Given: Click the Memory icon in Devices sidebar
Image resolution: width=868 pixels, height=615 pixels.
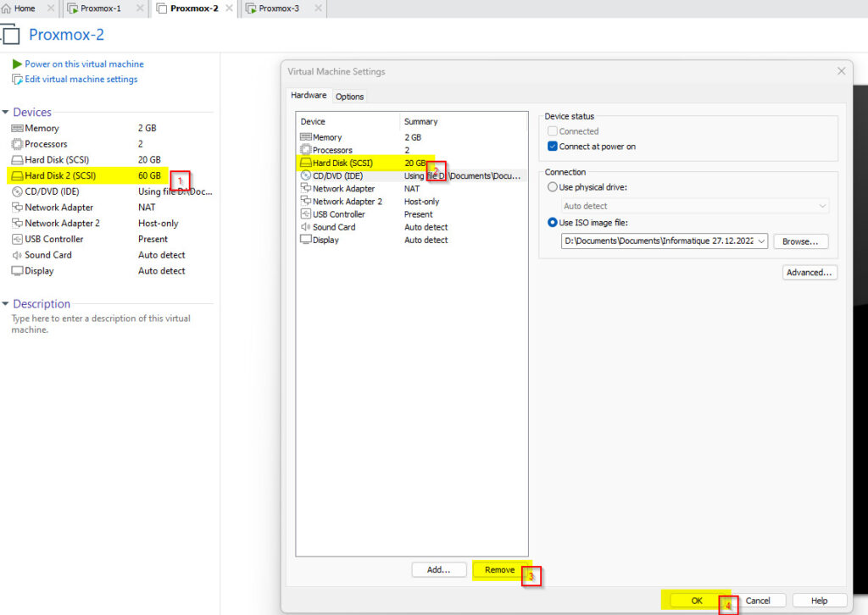Looking at the screenshot, I should point(17,128).
